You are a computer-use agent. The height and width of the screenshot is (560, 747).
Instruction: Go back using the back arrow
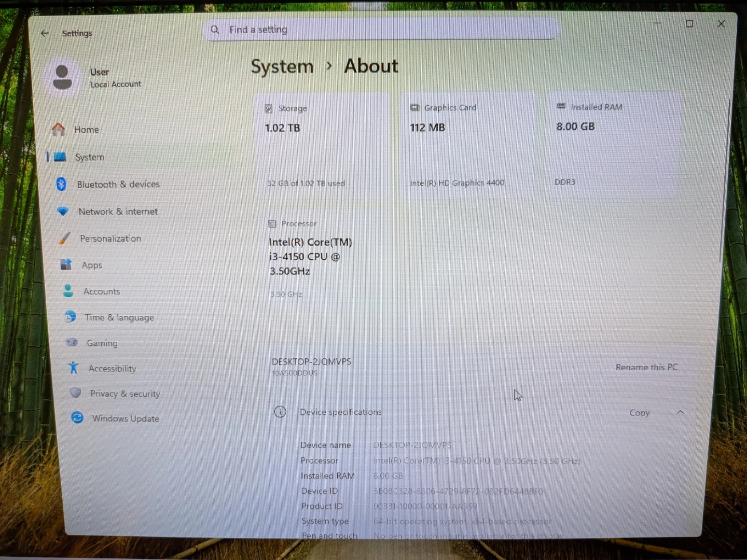(x=45, y=33)
